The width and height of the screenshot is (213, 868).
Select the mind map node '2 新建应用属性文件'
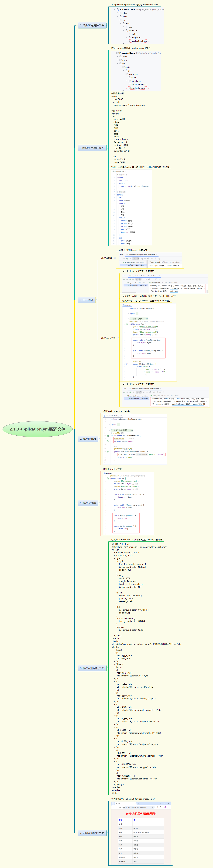[x=92, y=148]
